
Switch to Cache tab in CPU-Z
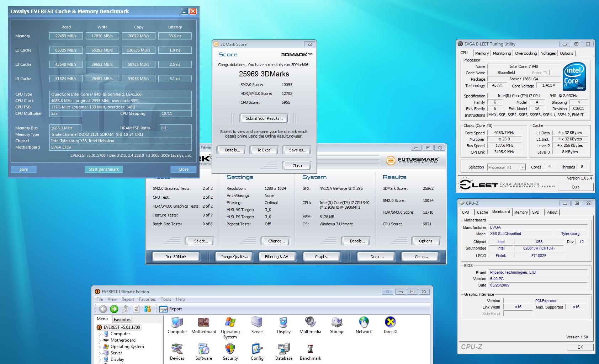tap(482, 212)
